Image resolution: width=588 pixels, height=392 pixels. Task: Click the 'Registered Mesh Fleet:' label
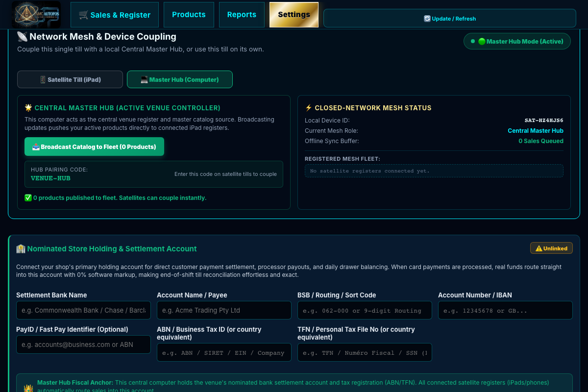343,159
